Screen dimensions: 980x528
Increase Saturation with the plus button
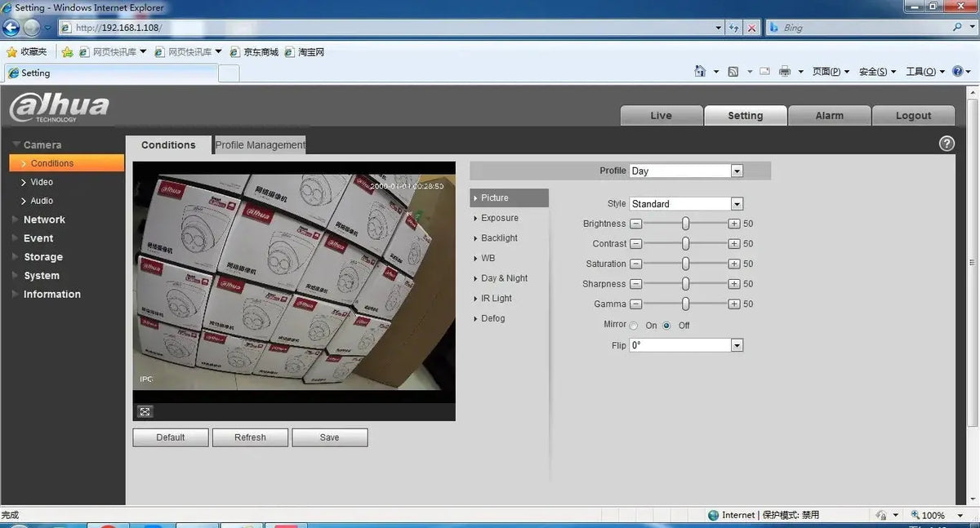[x=734, y=264]
